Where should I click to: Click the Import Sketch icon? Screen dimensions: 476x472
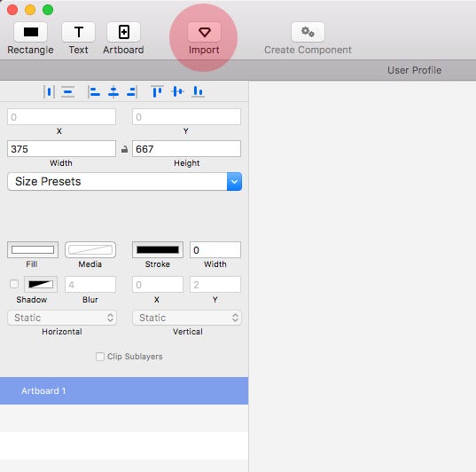click(204, 32)
